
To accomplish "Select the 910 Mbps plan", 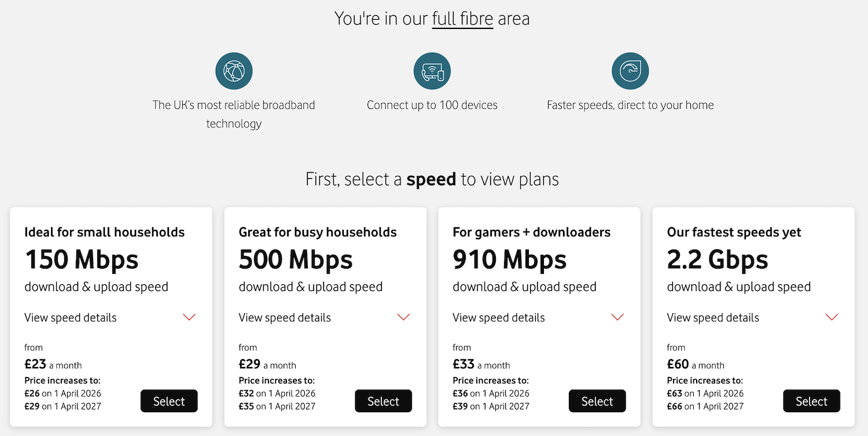I will [x=597, y=401].
